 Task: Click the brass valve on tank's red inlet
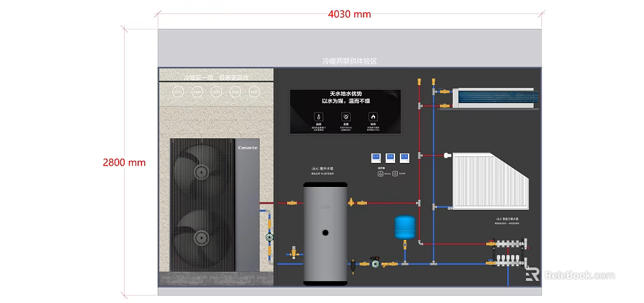click(292, 203)
